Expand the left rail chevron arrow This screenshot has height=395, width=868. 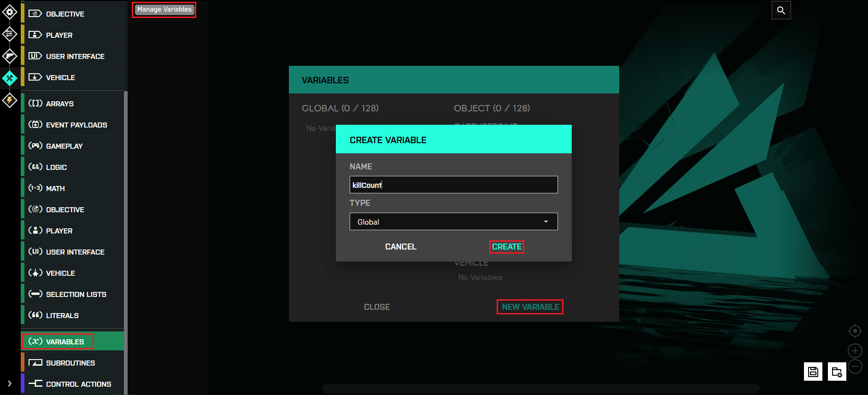coord(10,383)
